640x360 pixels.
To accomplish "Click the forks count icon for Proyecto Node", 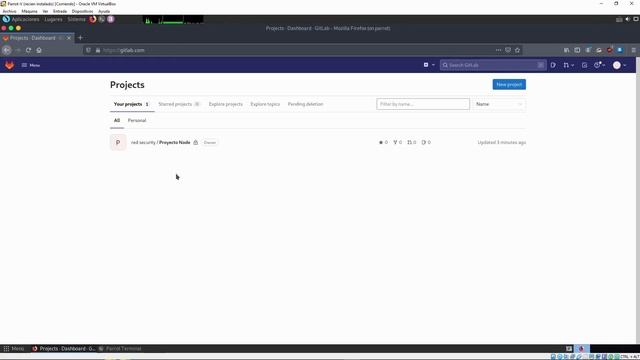I will (397, 142).
